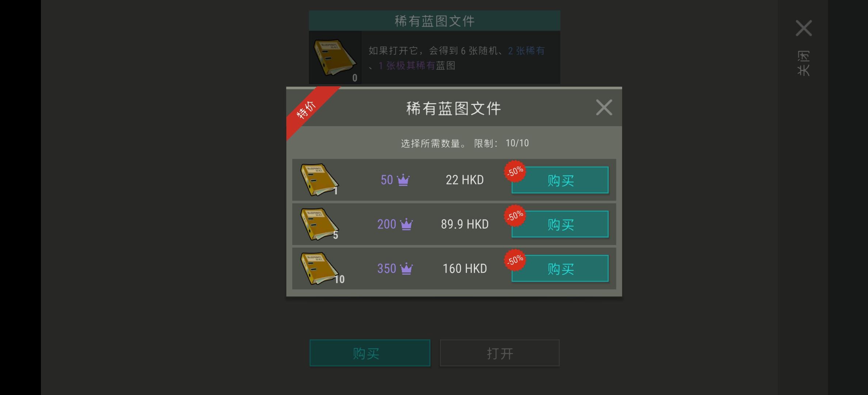Click the bottom 购买 button behind popup
868x395 pixels.
click(370, 353)
